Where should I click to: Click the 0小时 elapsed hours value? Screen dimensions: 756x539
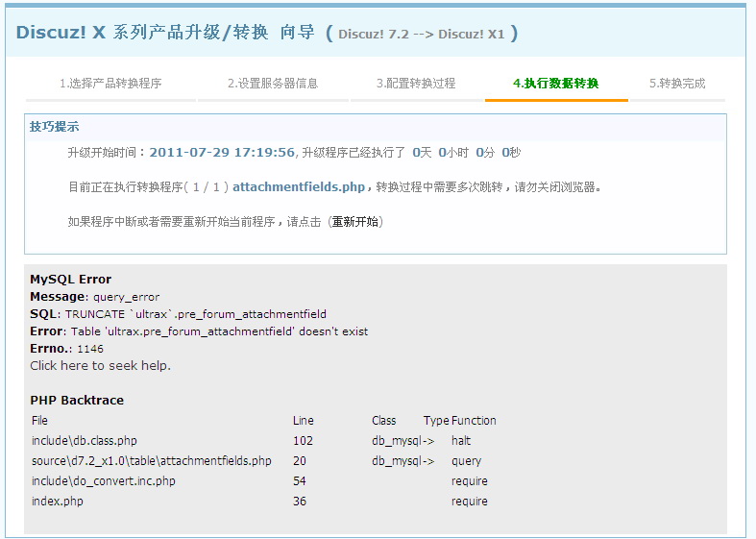pos(453,153)
